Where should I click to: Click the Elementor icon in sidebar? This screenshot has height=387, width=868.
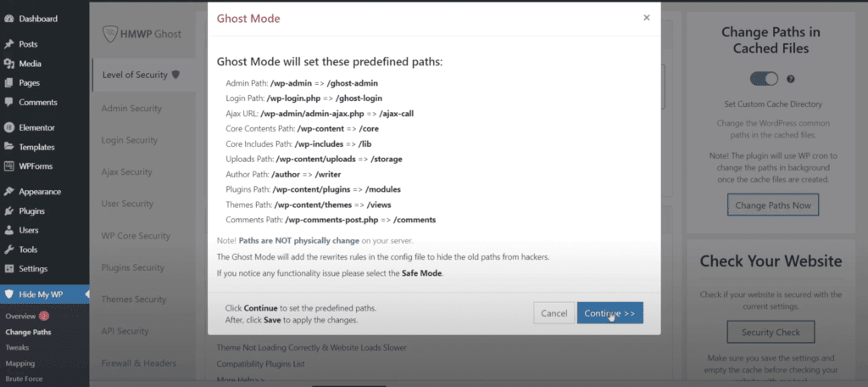tap(9, 127)
